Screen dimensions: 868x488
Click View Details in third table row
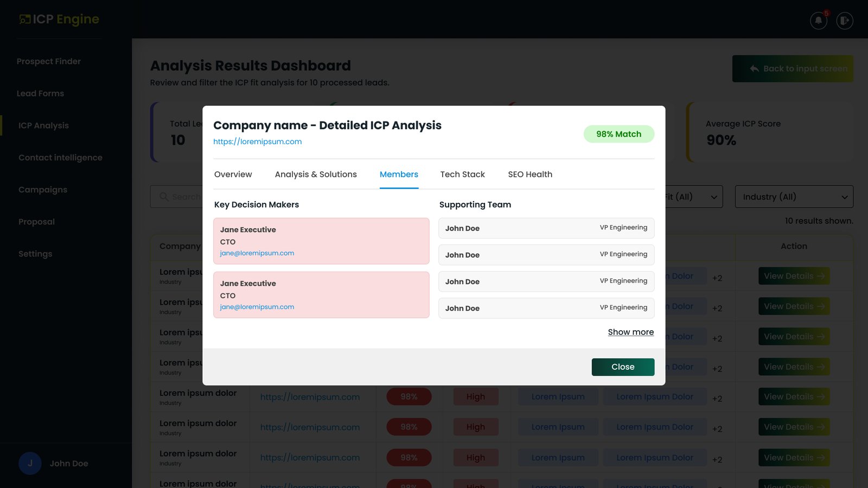click(794, 337)
